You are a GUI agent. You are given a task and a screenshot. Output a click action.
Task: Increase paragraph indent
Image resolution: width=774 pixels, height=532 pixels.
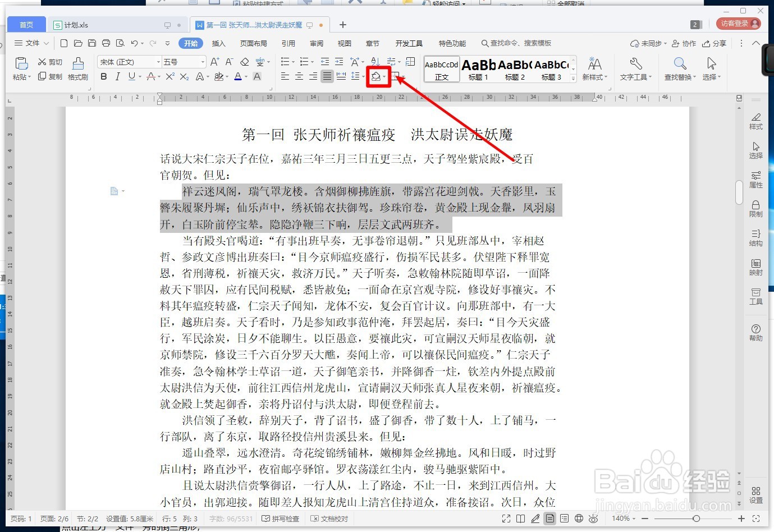tap(339, 62)
